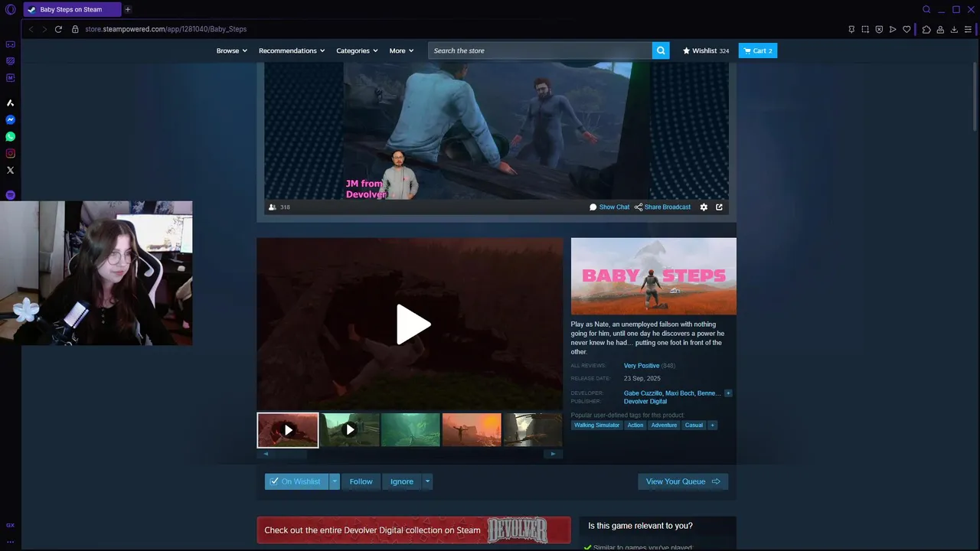Open Instagram in sidebar
The image size is (980, 551).
tap(10, 153)
